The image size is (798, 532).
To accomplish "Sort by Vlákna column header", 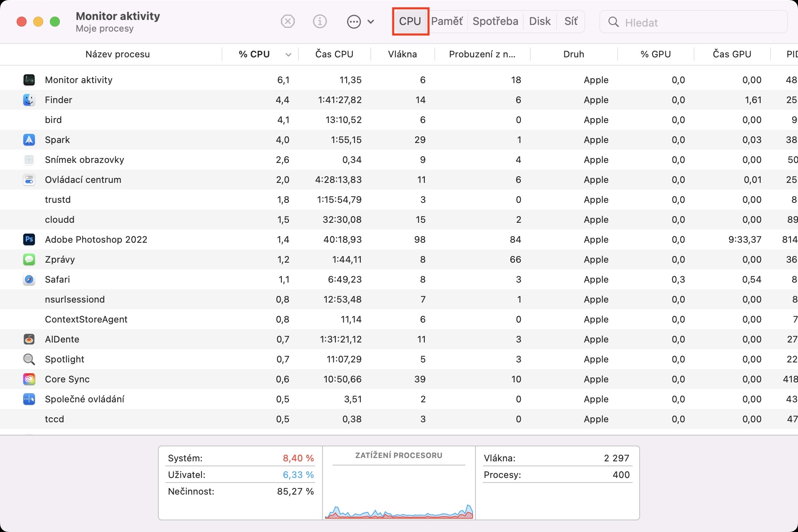I will click(x=402, y=54).
